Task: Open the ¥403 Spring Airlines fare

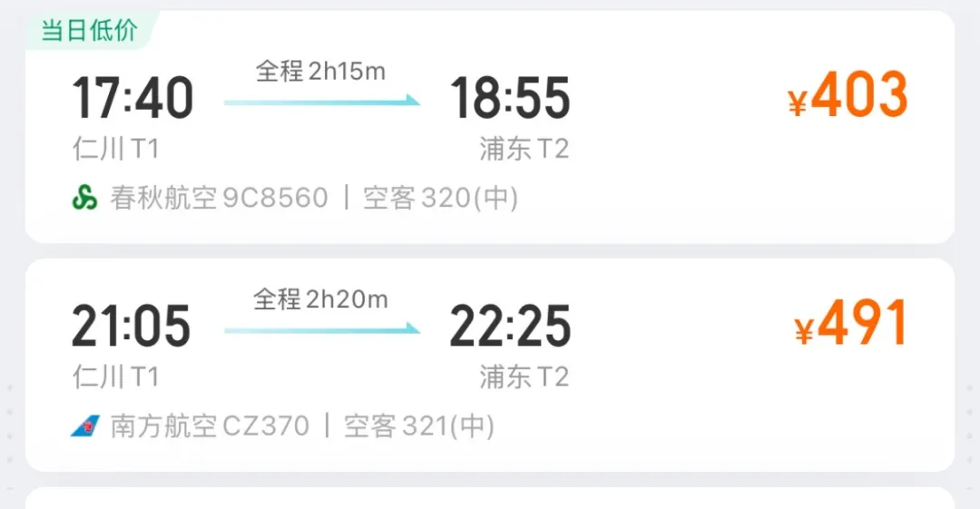Action: pos(848,95)
